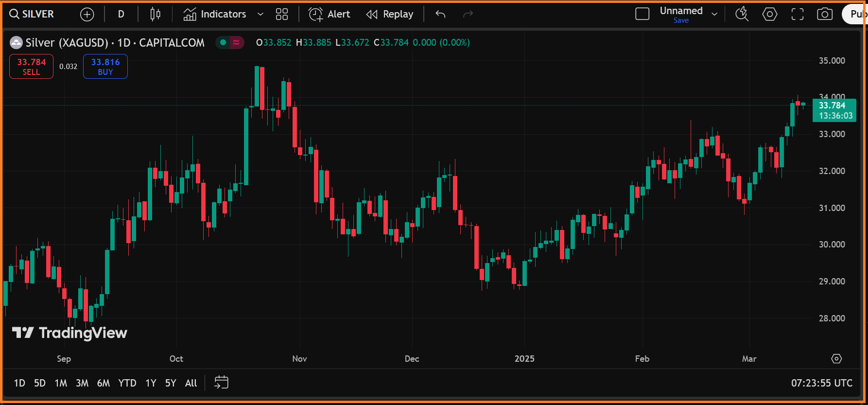Open price scale settings gear
Screen dimensions: 868x405
(836, 359)
